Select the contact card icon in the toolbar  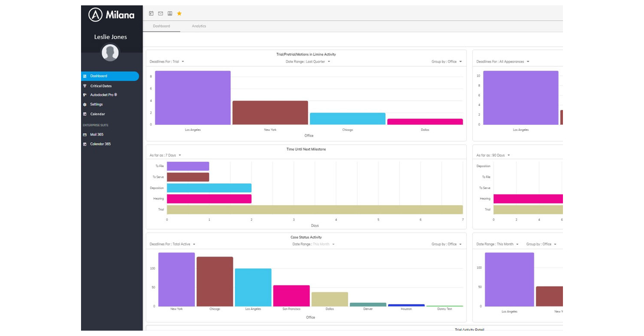[x=170, y=13]
